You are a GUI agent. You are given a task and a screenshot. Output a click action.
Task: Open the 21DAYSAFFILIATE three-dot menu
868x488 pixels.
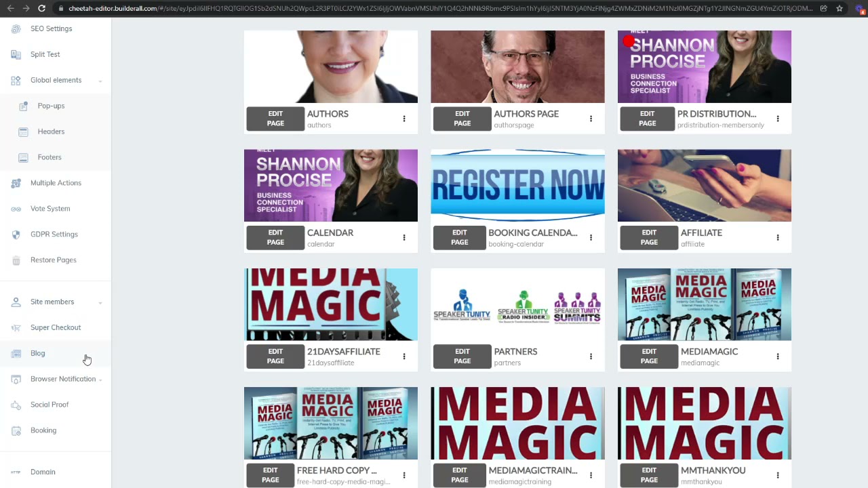point(404,357)
